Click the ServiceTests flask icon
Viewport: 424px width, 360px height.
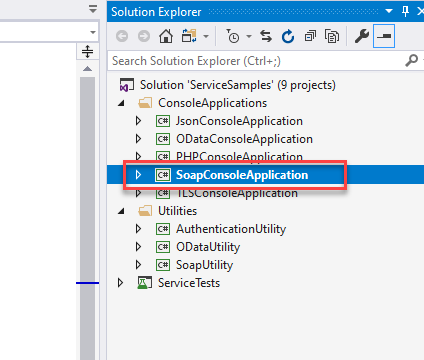click(x=145, y=283)
